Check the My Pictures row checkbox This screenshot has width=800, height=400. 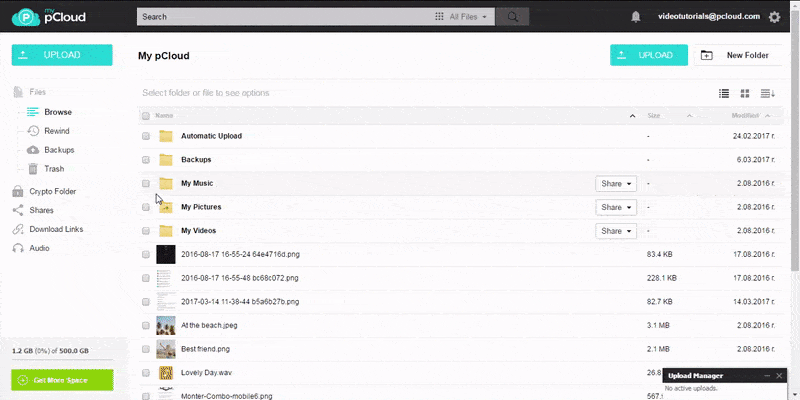pyautogui.click(x=146, y=207)
